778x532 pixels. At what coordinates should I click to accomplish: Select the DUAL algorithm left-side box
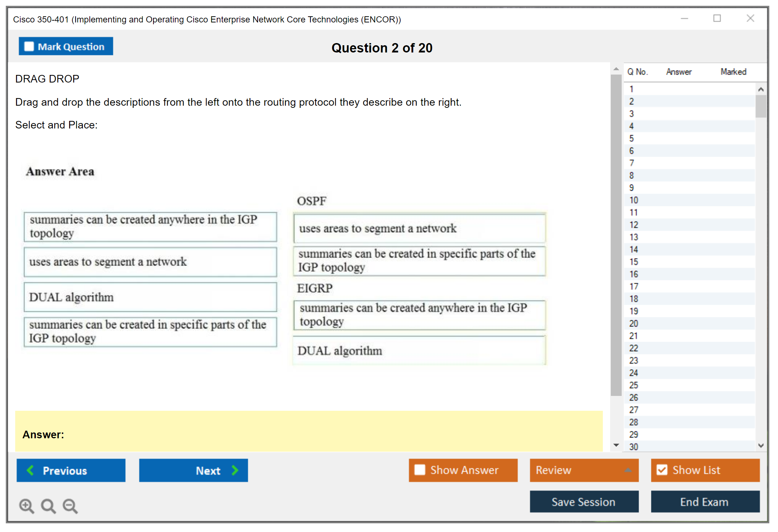tap(150, 297)
